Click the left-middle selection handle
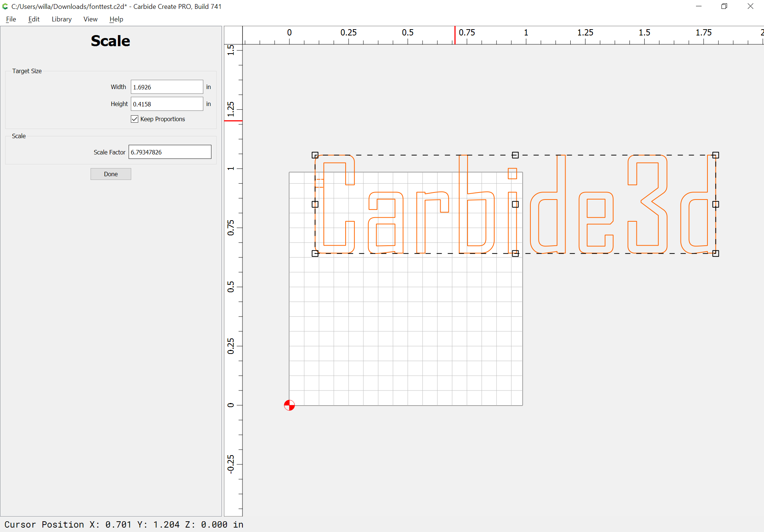This screenshot has height=532, width=764. pos(315,204)
